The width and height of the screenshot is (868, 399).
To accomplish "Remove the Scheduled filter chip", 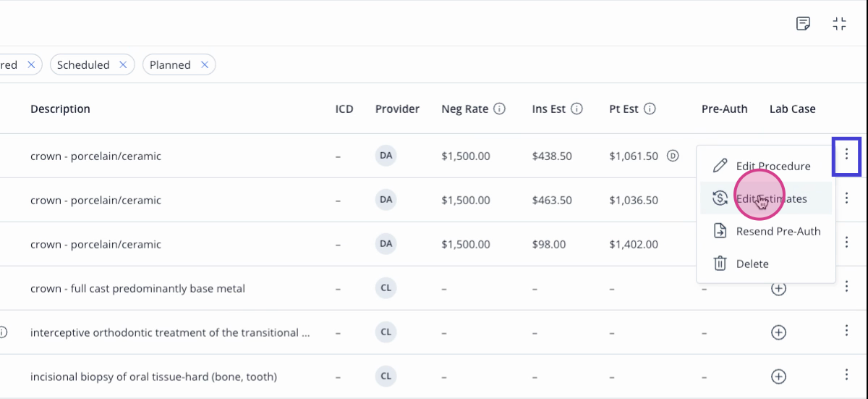I will pos(123,64).
